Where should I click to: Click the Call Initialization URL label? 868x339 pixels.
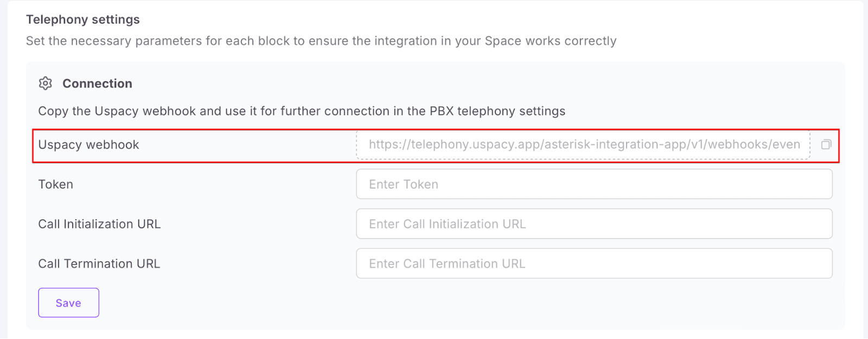99,224
